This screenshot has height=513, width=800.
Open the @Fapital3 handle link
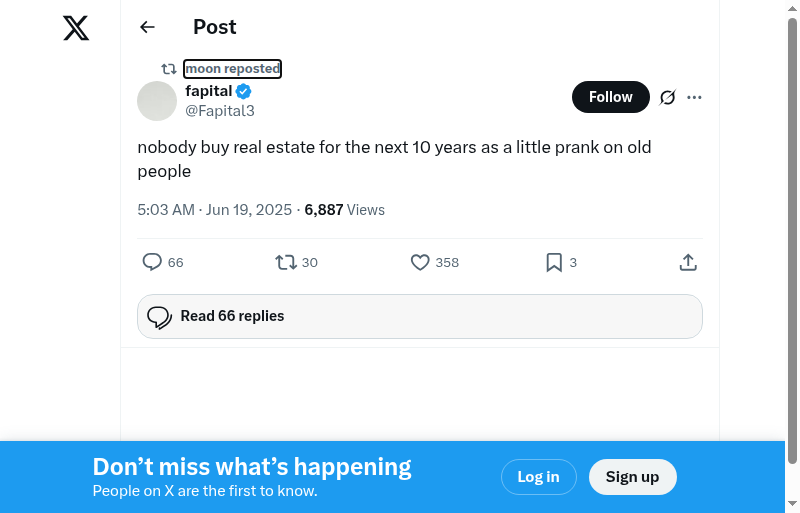tap(220, 111)
